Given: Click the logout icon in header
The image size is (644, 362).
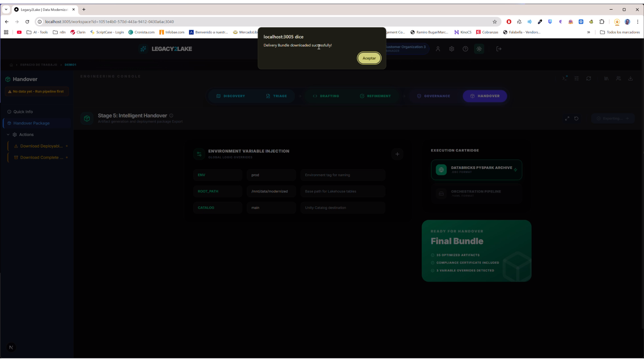Looking at the screenshot, I should (x=499, y=49).
